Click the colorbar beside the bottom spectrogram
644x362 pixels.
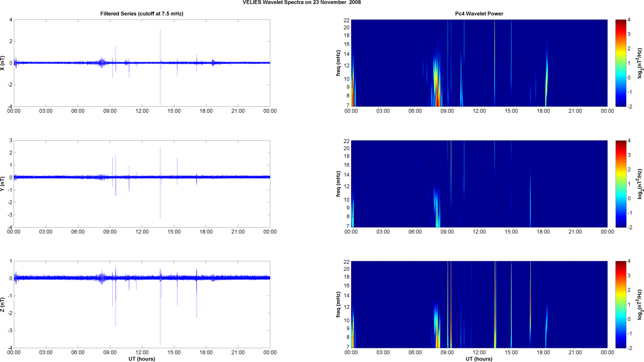point(621,305)
